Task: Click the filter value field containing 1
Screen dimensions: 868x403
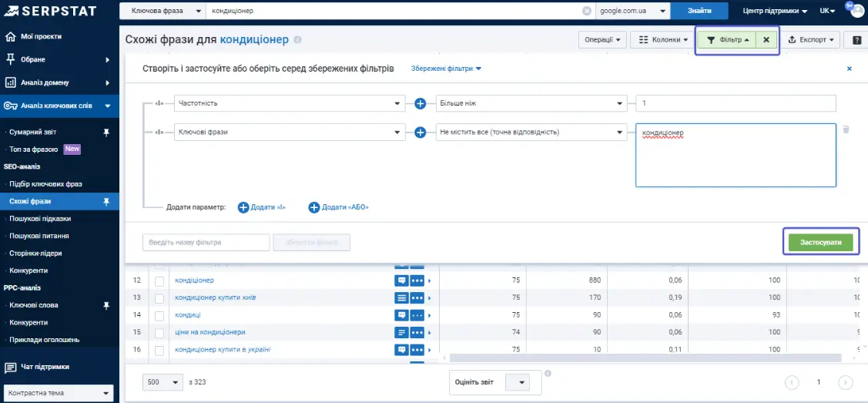Action: click(736, 103)
